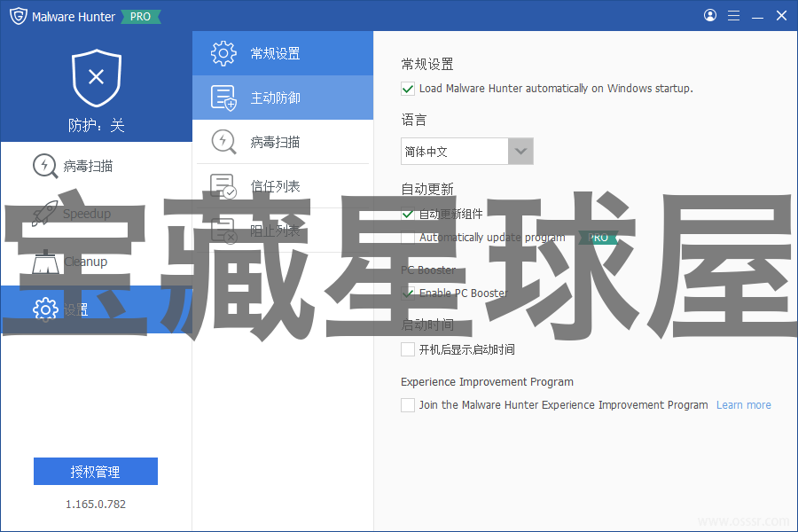Open the Learn more link

744,405
